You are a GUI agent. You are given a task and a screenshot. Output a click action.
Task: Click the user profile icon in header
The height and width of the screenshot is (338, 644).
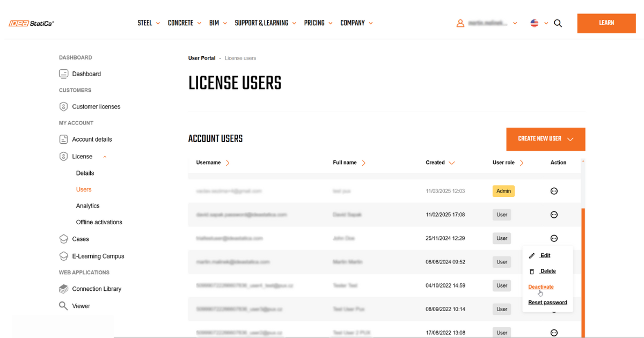coord(460,23)
